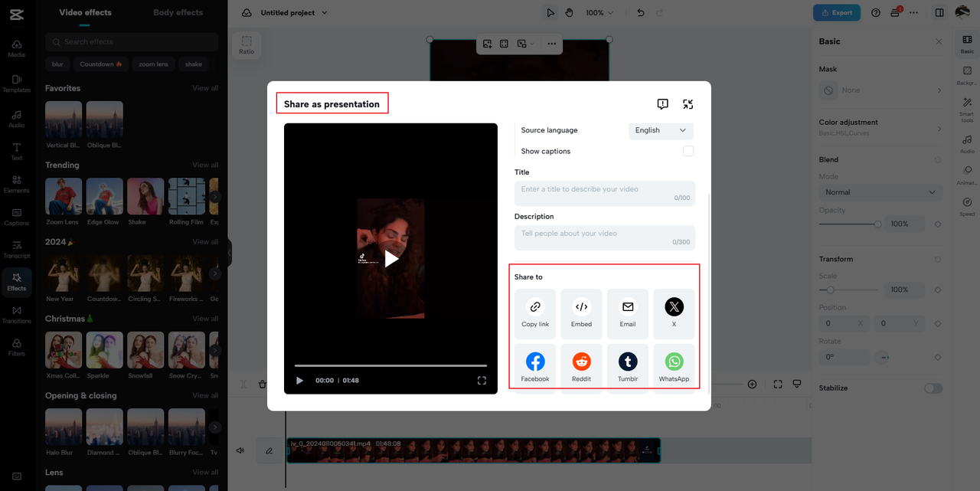Click the preview video progress bar

(x=390, y=365)
